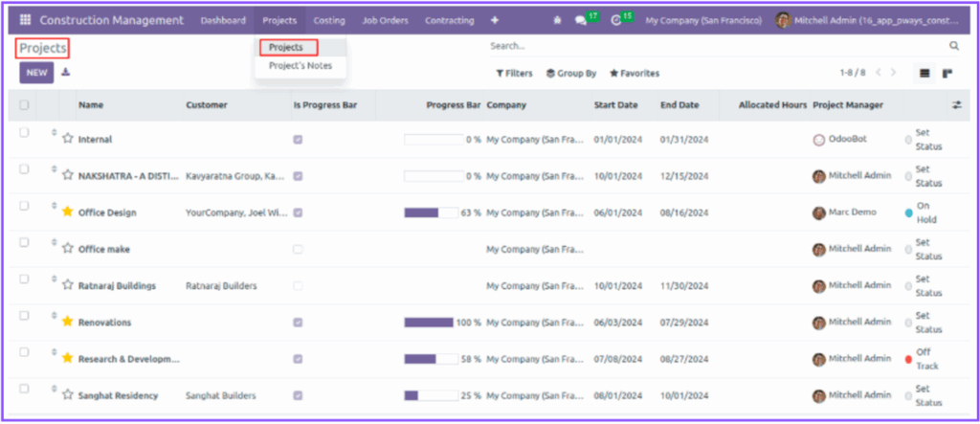Click the search magnifier icon
Image resolution: width=980 pixels, height=424 pixels.
[x=953, y=46]
